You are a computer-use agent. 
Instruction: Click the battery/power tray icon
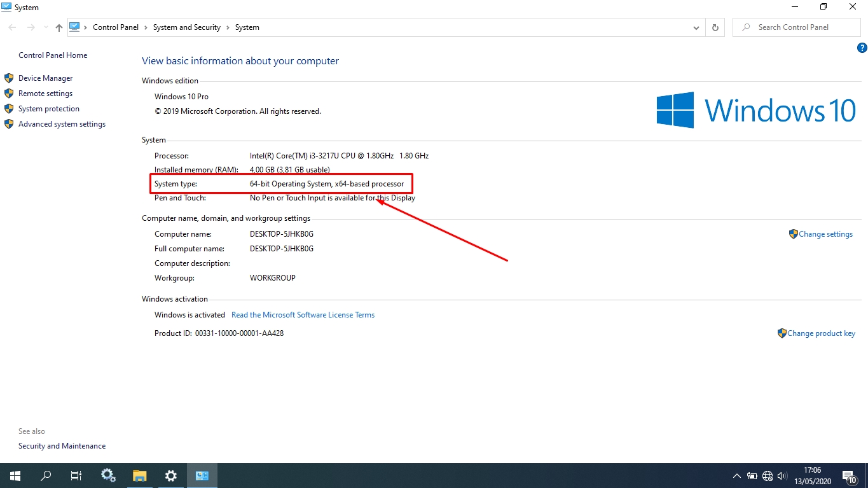[x=752, y=476]
